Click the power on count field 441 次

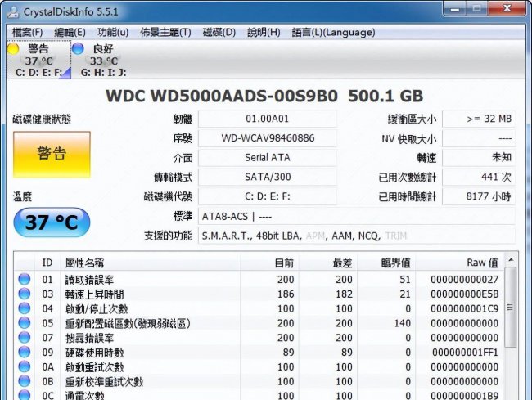point(479,177)
